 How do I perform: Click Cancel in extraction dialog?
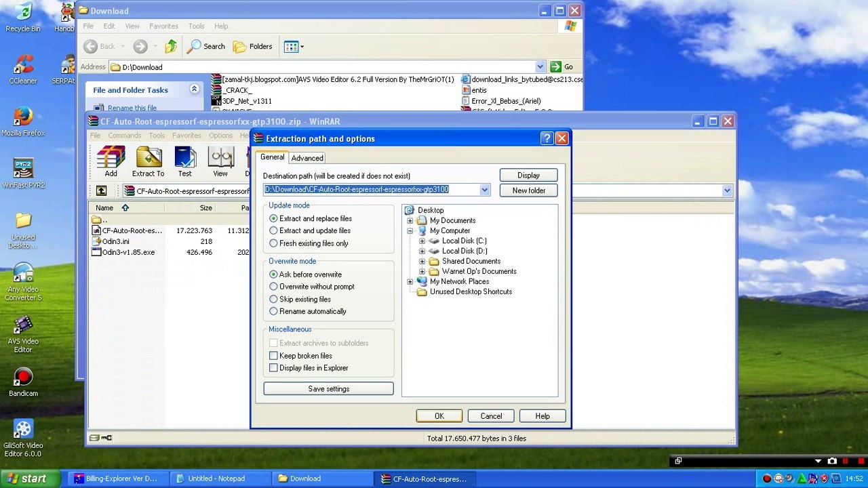(x=491, y=416)
